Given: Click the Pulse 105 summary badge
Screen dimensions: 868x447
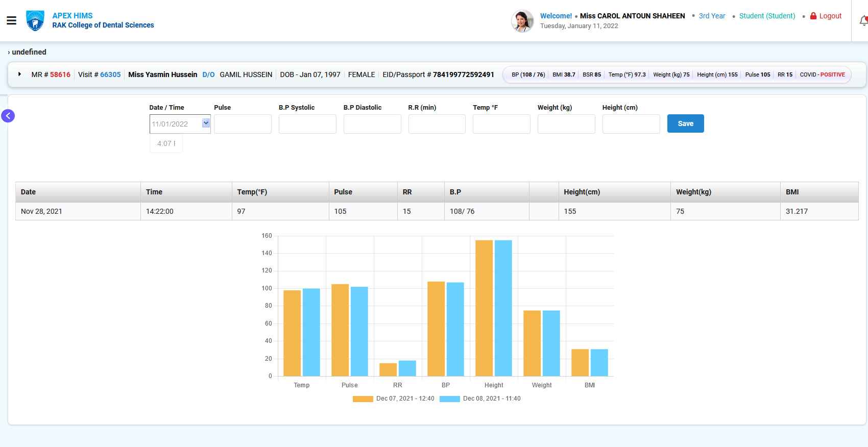Looking at the screenshot, I should (x=757, y=74).
